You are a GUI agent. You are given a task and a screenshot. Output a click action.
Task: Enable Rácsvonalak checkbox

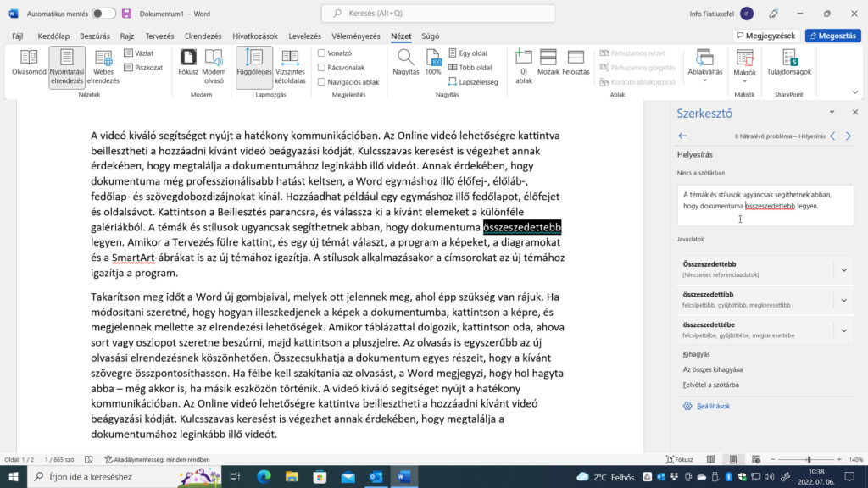point(321,68)
